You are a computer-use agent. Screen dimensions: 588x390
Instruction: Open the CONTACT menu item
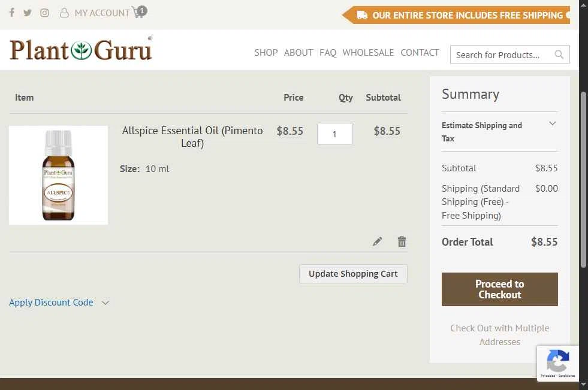point(420,53)
